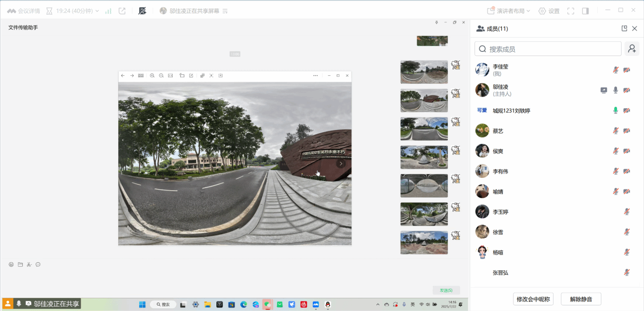The image size is (644, 311).
Task: Pop out the members panel
Action: point(624,28)
